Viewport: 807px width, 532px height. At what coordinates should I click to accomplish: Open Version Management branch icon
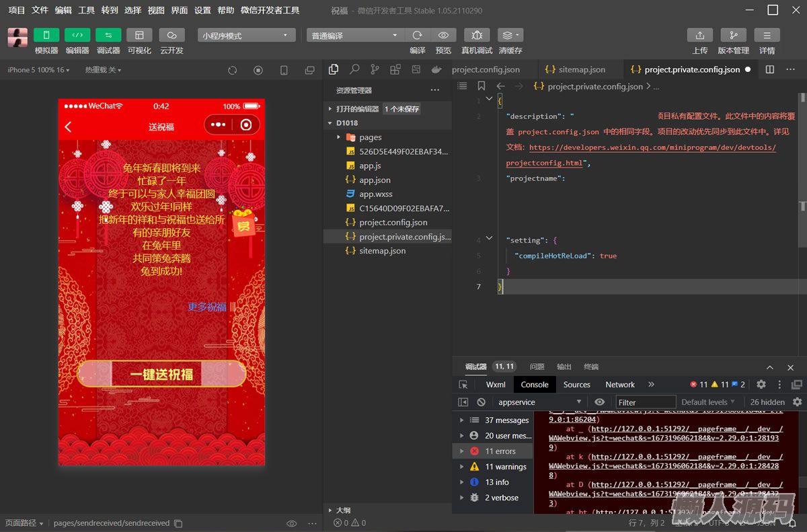[x=733, y=36]
